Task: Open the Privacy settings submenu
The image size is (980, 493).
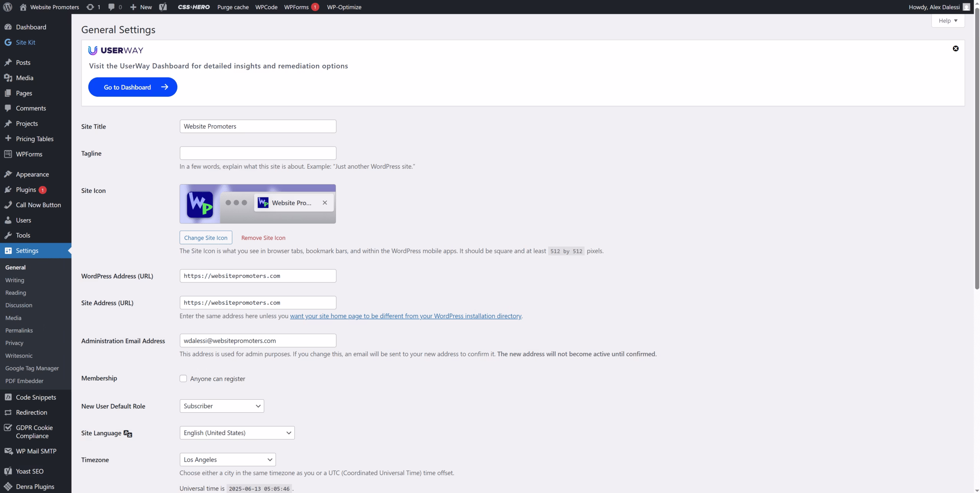Action: coord(14,343)
